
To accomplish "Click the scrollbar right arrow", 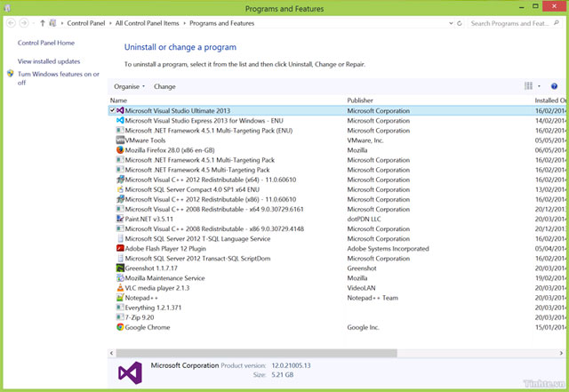I will 561,353.
